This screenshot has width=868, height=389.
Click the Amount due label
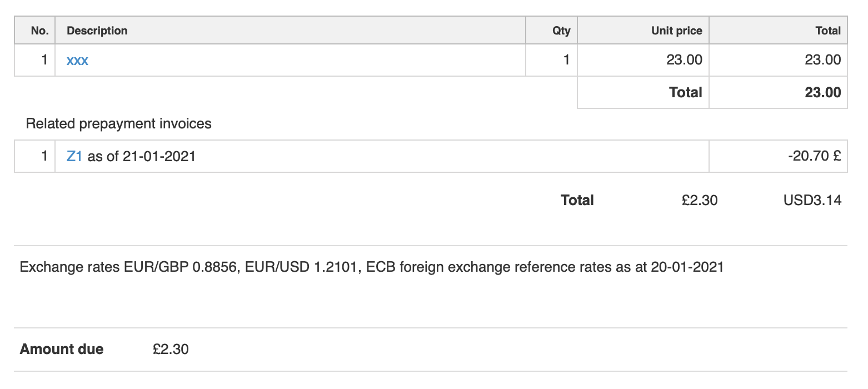click(62, 350)
